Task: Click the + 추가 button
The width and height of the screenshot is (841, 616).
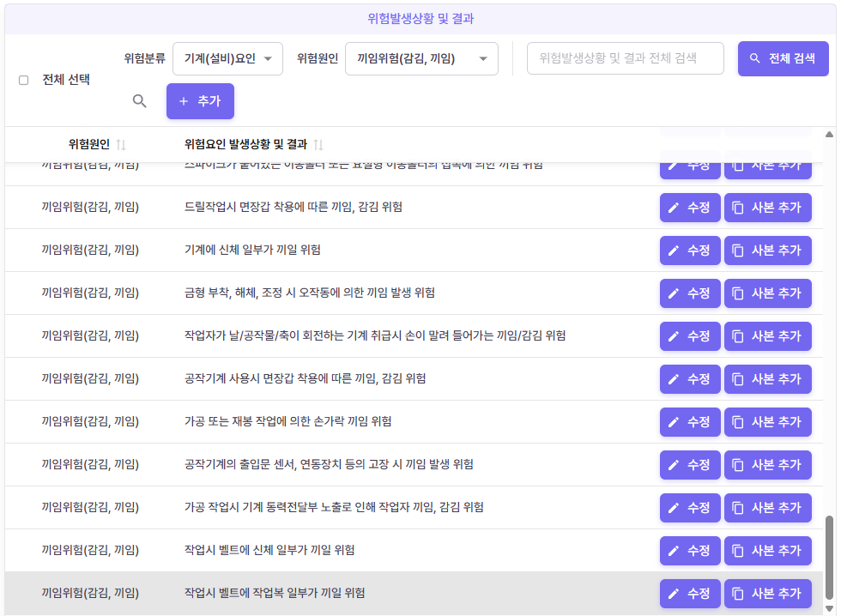Action: [x=200, y=101]
